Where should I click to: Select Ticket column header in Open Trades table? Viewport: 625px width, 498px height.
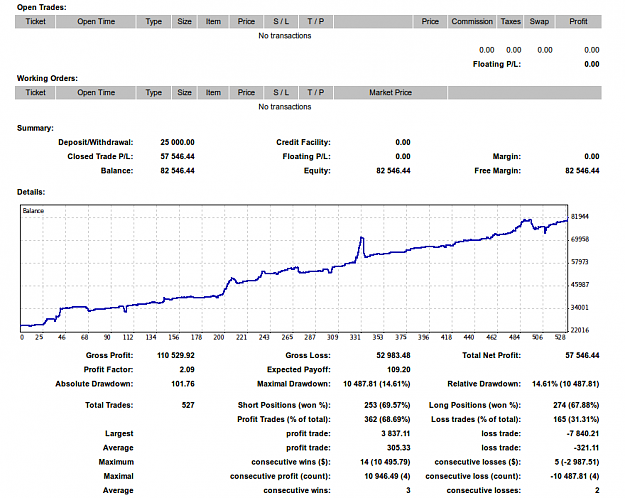[35, 22]
